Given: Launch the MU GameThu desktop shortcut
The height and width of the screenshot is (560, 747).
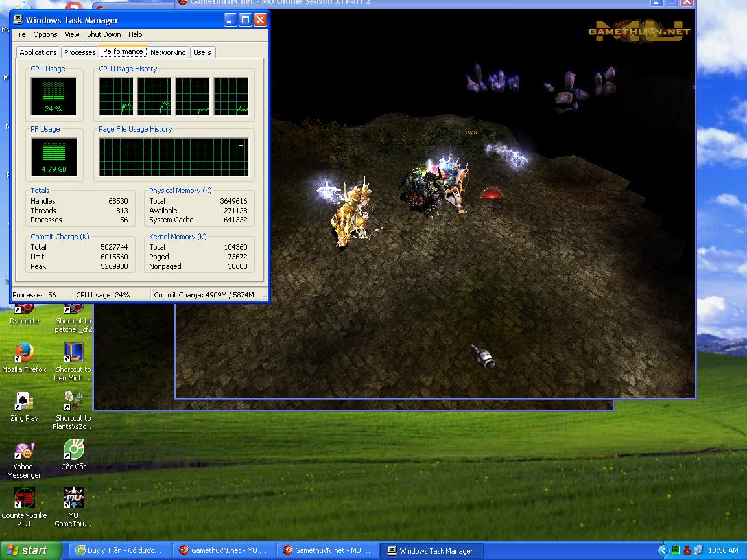Looking at the screenshot, I should tap(73, 507).
